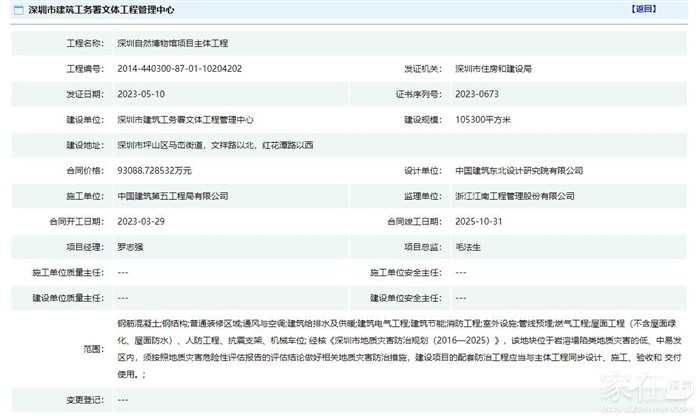Image resolution: width=700 pixels, height=416 pixels.
Task: Click certificate serial number 2023-0673
Action: [477, 94]
